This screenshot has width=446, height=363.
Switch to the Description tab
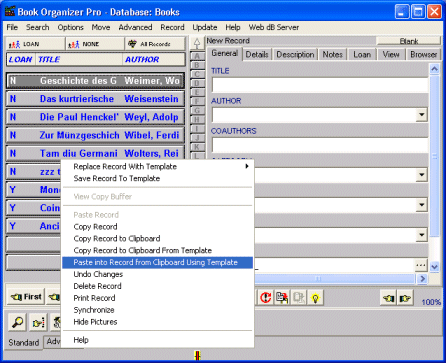[x=295, y=55]
